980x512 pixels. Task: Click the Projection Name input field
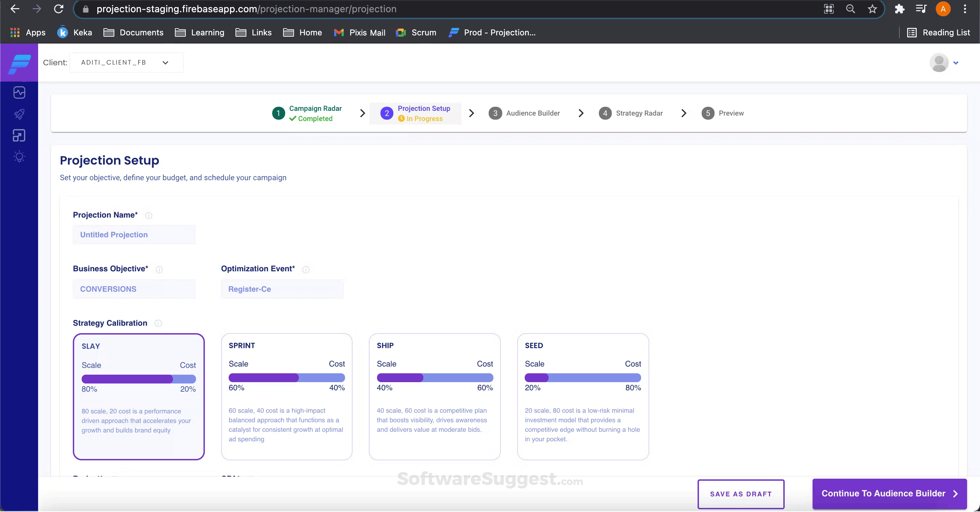pyautogui.click(x=134, y=235)
